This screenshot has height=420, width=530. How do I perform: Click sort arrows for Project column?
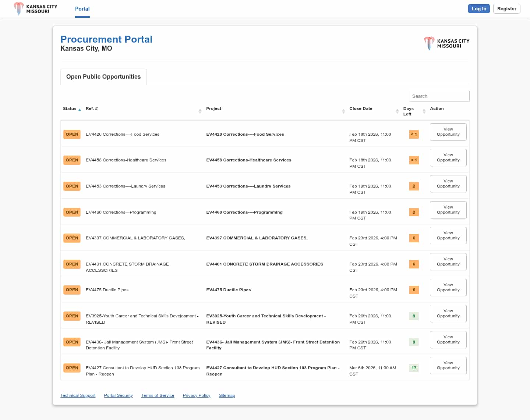pyautogui.click(x=343, y=111)
